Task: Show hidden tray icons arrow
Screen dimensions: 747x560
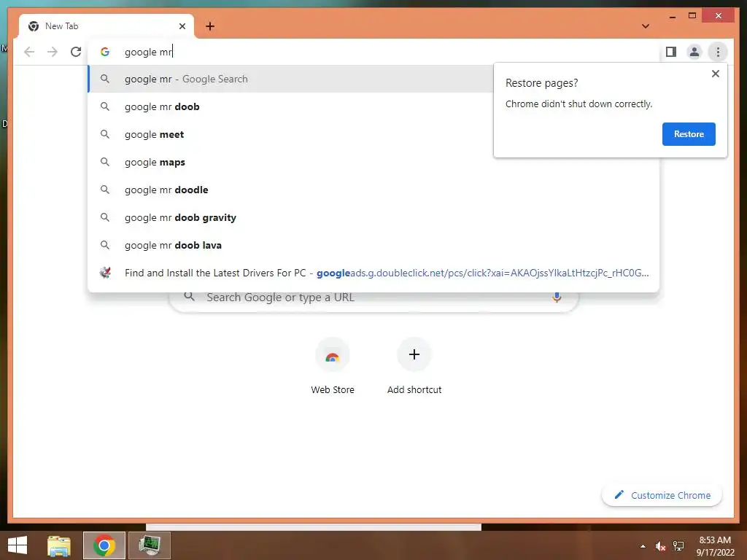Action: coord(643,546)
